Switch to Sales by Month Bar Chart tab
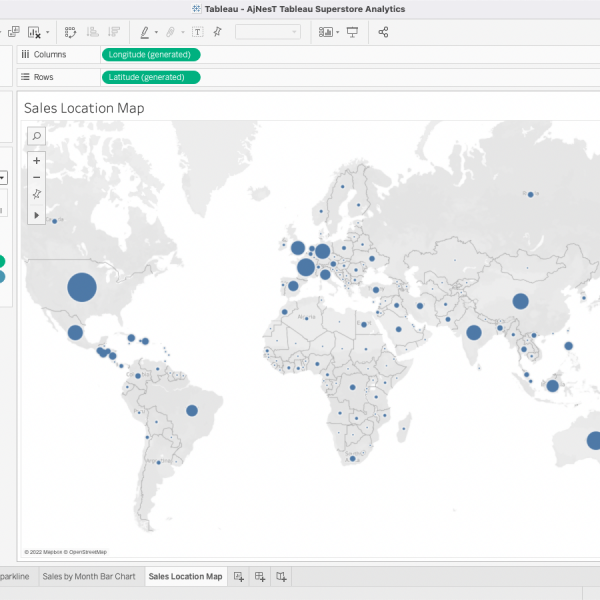This screenshot has width=600, height=600. click(89, 577)
